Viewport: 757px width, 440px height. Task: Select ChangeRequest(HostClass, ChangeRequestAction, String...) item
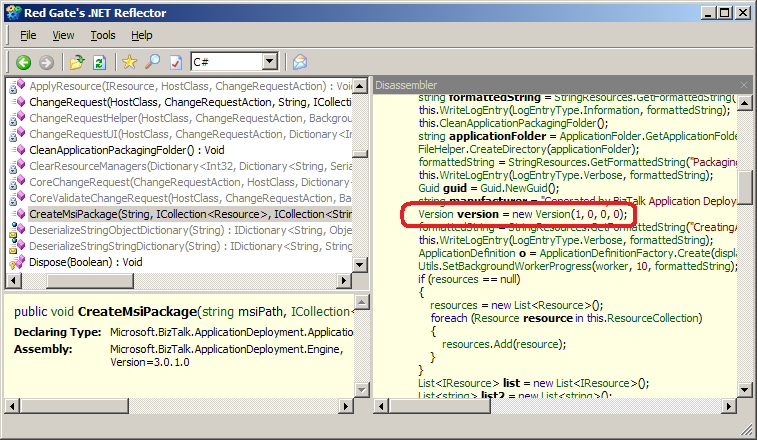190,102
